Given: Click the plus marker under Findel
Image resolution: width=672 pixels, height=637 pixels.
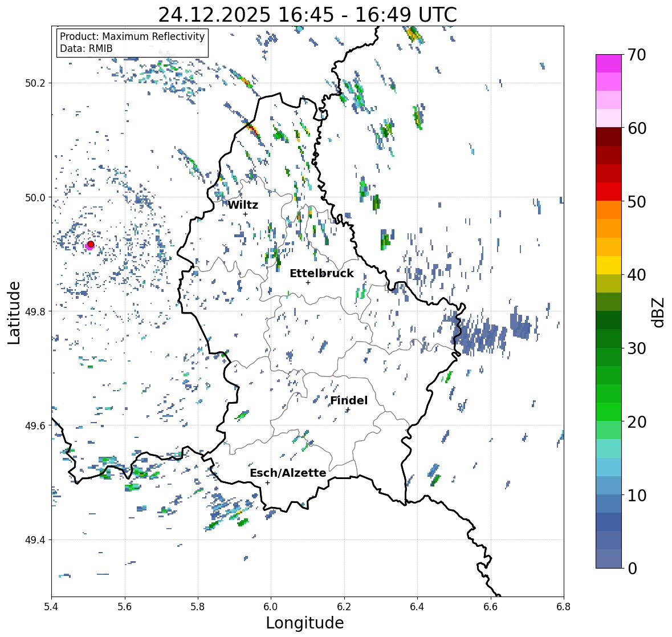Looking at the screenshot, I should tap(348, 410).
